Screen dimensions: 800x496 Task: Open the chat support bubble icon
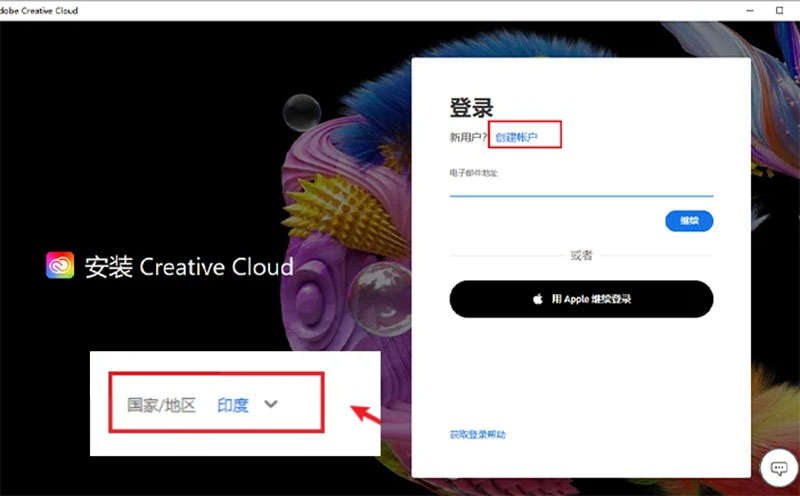(x=777, y=466)
